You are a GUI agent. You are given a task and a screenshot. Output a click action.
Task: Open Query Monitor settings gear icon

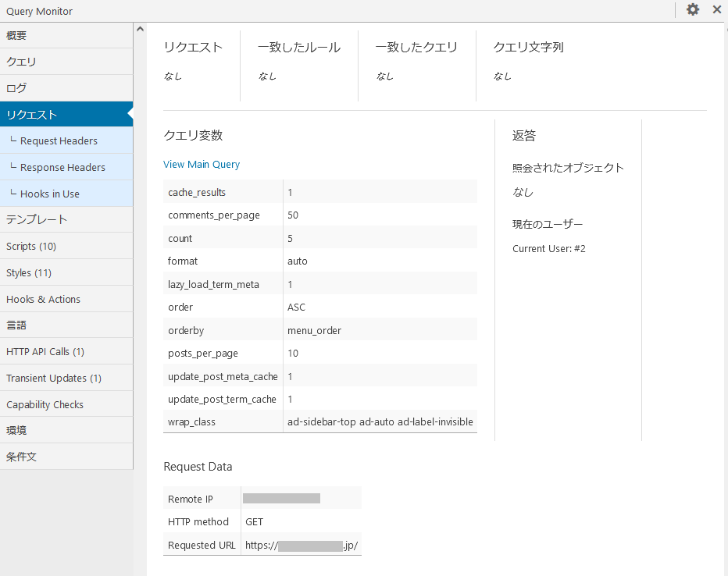coord(693,10)
